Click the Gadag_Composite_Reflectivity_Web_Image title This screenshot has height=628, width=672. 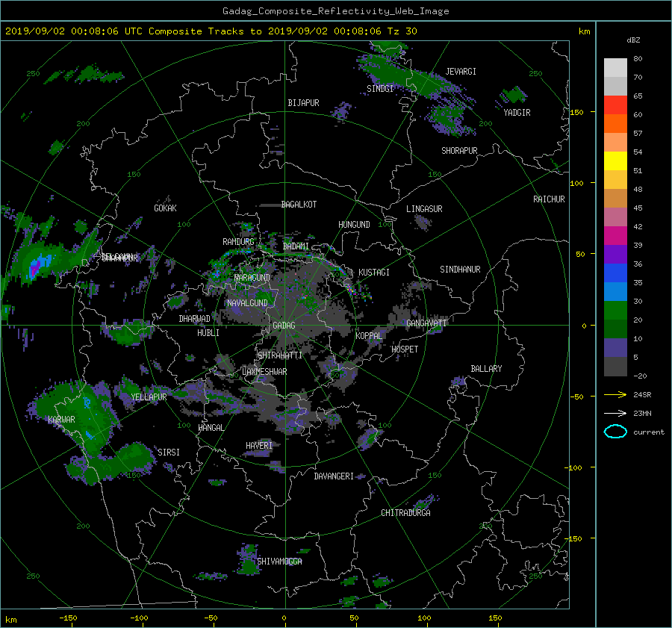click(335, 11)
